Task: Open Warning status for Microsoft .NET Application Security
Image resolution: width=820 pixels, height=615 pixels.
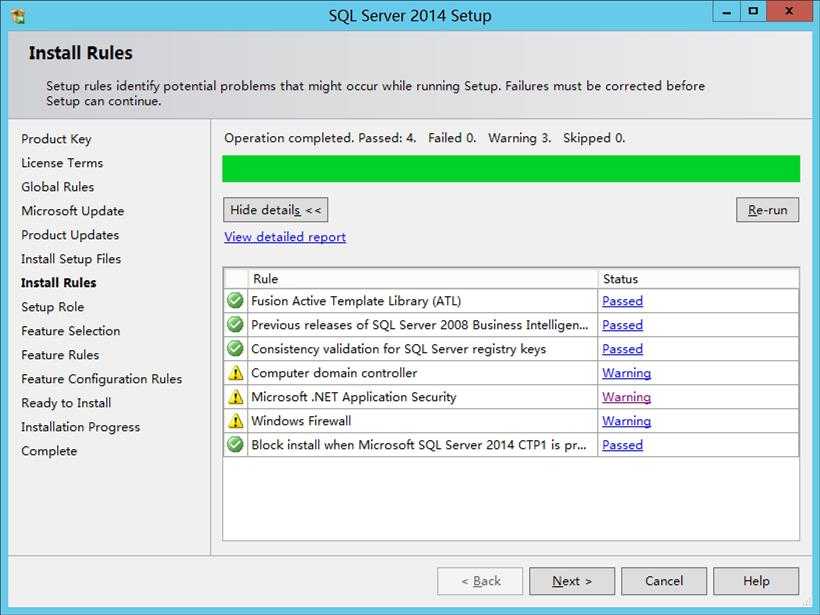Action: [x=627, y=397]
